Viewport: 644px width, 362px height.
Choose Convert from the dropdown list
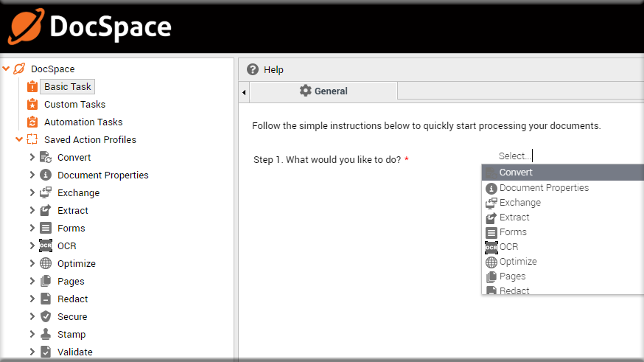[563, 173]
